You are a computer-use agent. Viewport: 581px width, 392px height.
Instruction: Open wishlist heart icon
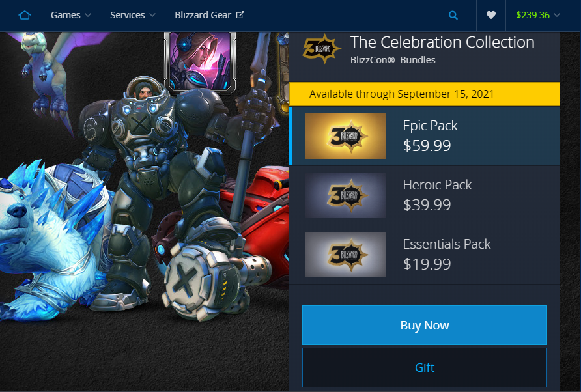click(491, 15)
